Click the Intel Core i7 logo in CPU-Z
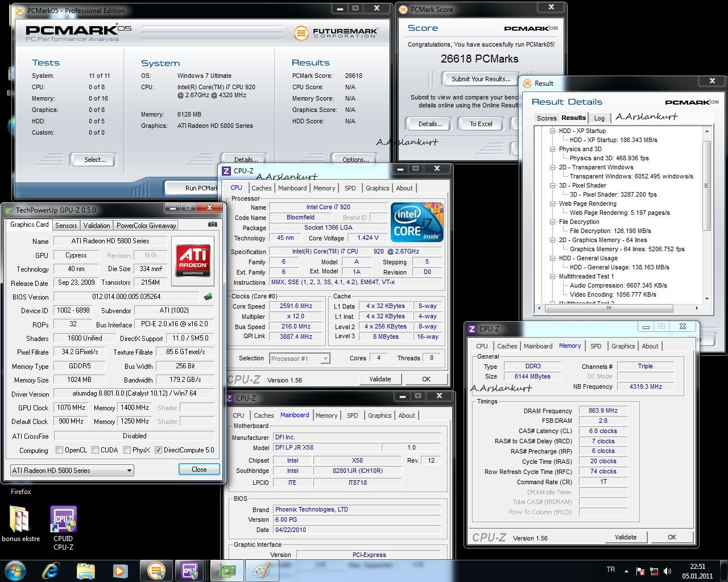728x582 pixels. click(x=417, y=222)
